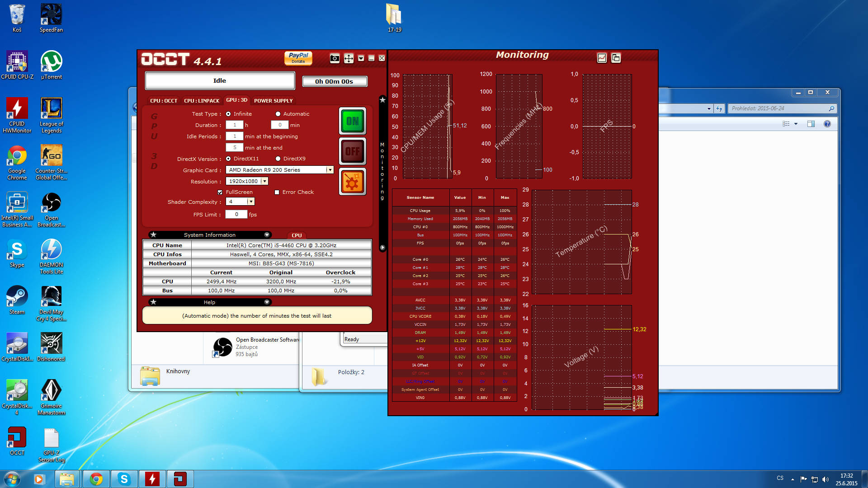
Task: Open CPUID CPU-Z desktop icon
Action: tap(17, 65)
